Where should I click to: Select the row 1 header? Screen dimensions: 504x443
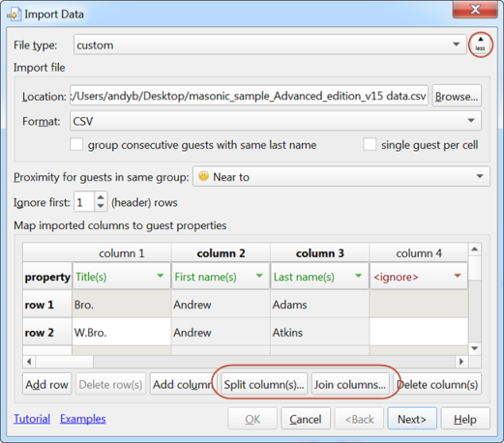tap(47, 304)
